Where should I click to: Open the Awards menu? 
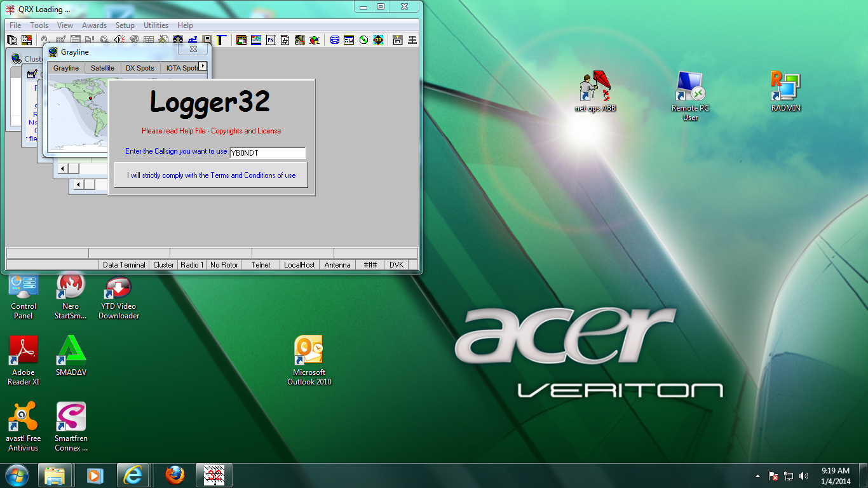pyautogui.click(x=94, y=25)
